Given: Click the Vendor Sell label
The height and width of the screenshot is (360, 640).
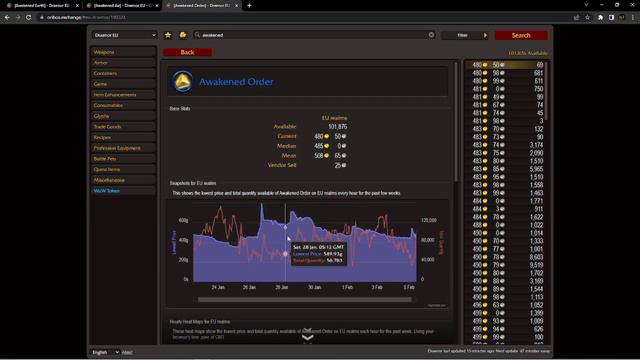Looking at the screenshot, I should [282, 165].
